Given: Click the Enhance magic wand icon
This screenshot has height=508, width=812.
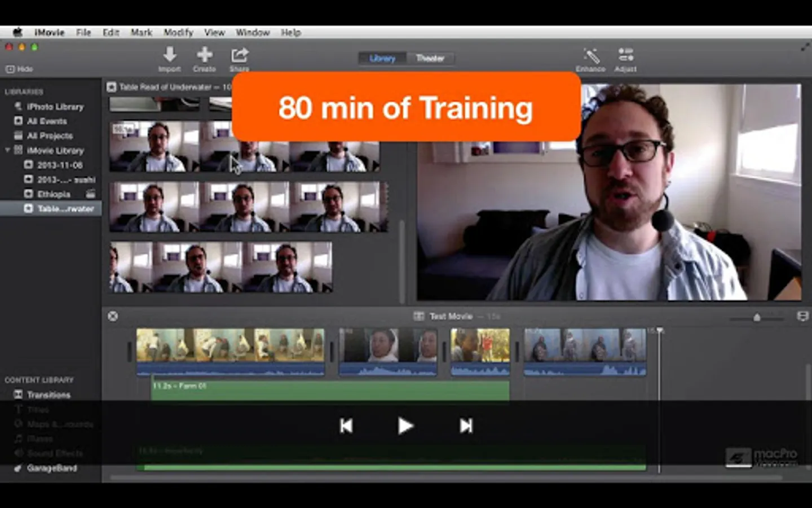Looking at the screenshot, I should pos(591,55).
